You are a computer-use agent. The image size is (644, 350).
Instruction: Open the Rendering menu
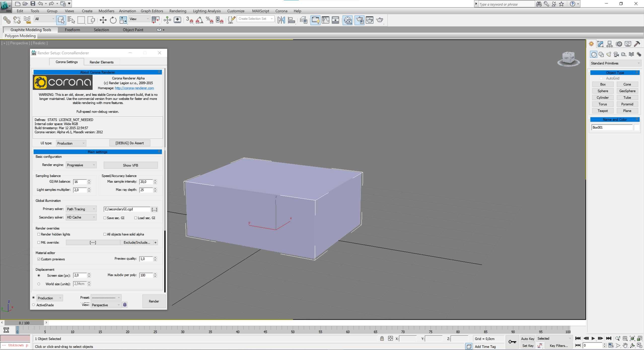tap(178, 11)
